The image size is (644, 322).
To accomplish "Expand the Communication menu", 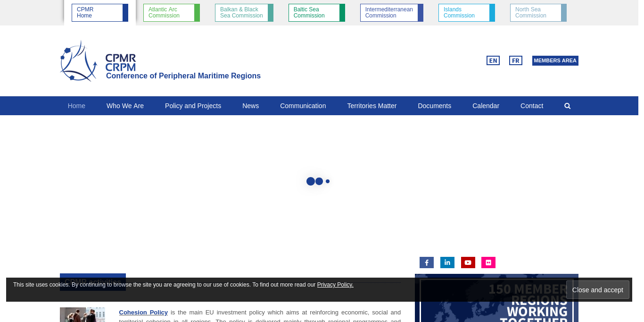I will (x=303, y=106).
